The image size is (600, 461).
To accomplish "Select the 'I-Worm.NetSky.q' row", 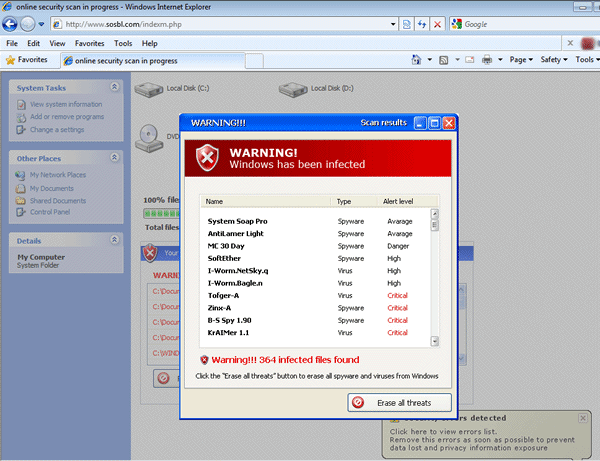I will [x=315, y=270].
